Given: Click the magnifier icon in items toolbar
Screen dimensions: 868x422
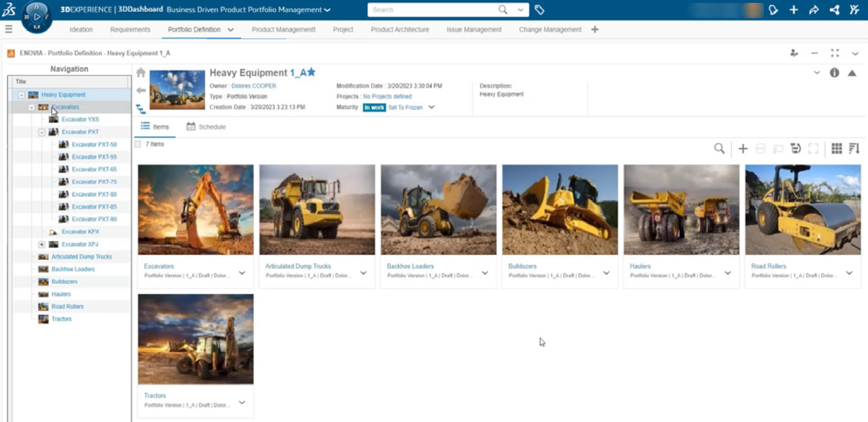Looking at the screenshot, I should 719,148.
